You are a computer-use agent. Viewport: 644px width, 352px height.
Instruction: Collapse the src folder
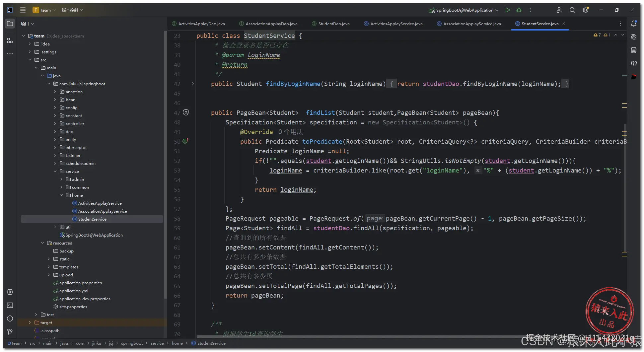[x=30, y=60]
